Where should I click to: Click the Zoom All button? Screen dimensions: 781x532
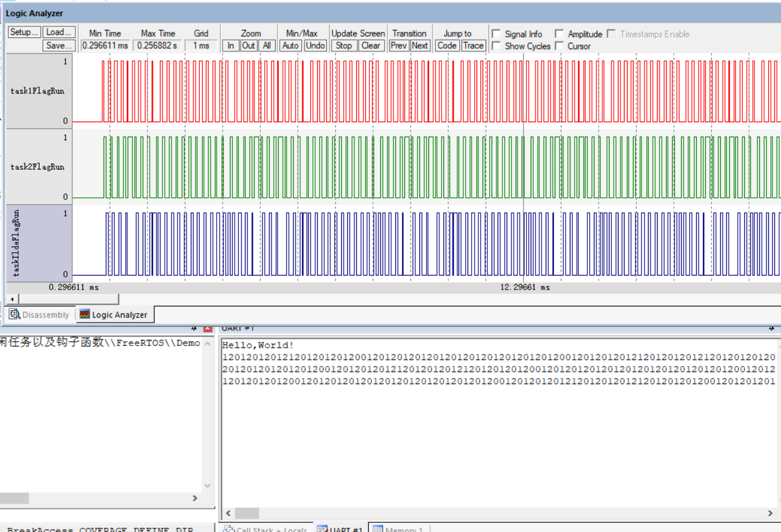(x=267, y=46)
